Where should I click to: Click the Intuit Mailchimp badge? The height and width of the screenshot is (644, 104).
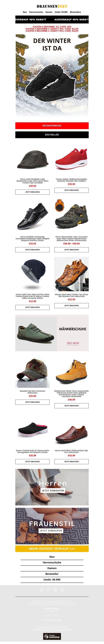pyautogui.click(x=52, y=636)
